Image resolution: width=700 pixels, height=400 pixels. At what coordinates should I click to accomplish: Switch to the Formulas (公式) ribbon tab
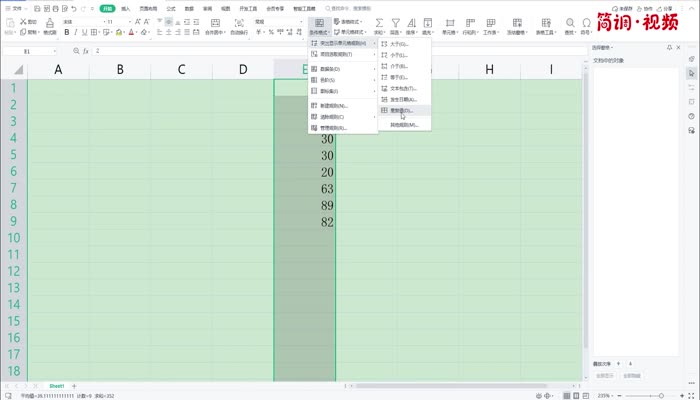(x=171, y=8)
